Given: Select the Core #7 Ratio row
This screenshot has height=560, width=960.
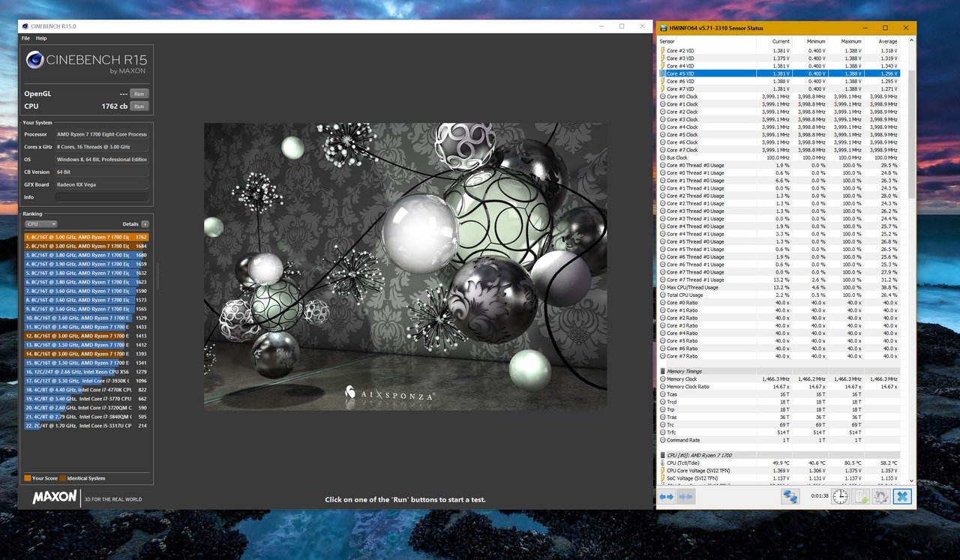Looking at the screenshot, I should (x=780, y=356).
